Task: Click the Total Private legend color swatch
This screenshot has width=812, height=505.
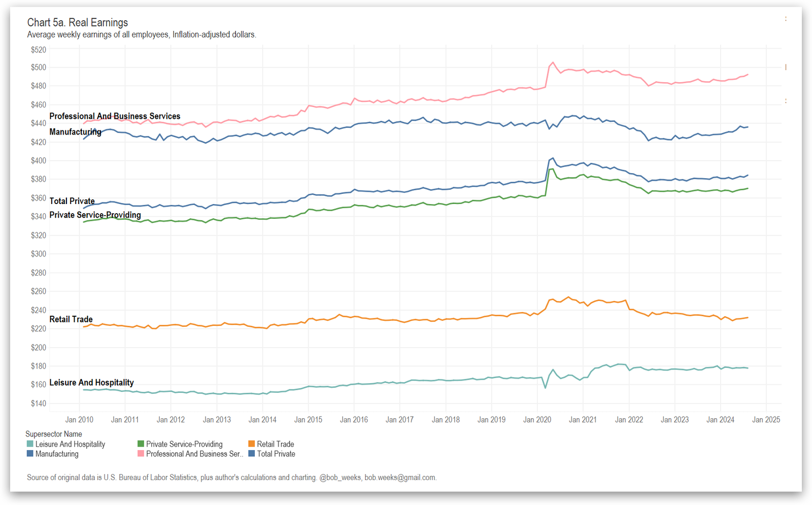Action: (x=251, y=454)
